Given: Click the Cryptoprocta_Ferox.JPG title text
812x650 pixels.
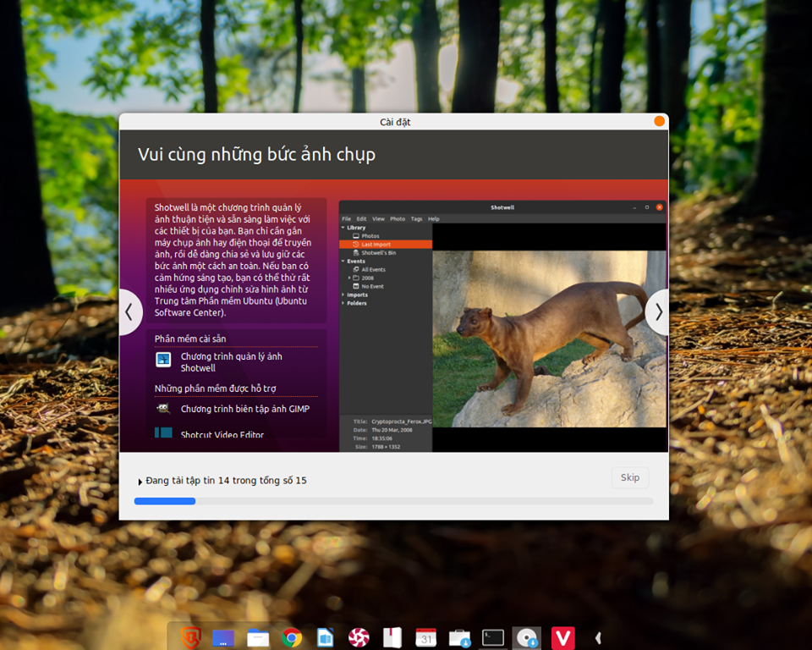Looking at the screenshot, I should tap(401, 421).
